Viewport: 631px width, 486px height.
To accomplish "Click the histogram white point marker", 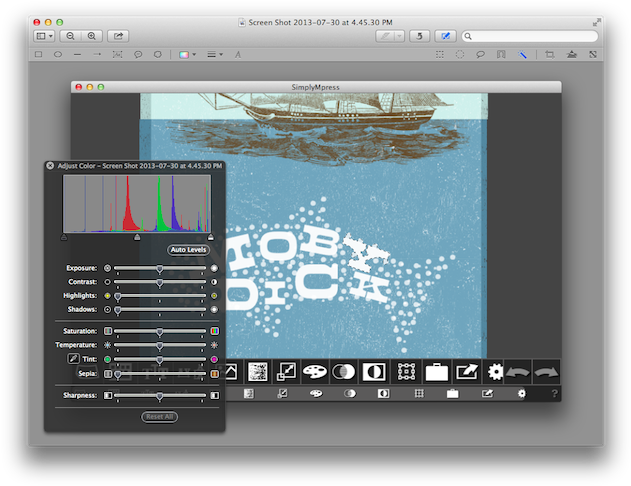I will 210,237.
